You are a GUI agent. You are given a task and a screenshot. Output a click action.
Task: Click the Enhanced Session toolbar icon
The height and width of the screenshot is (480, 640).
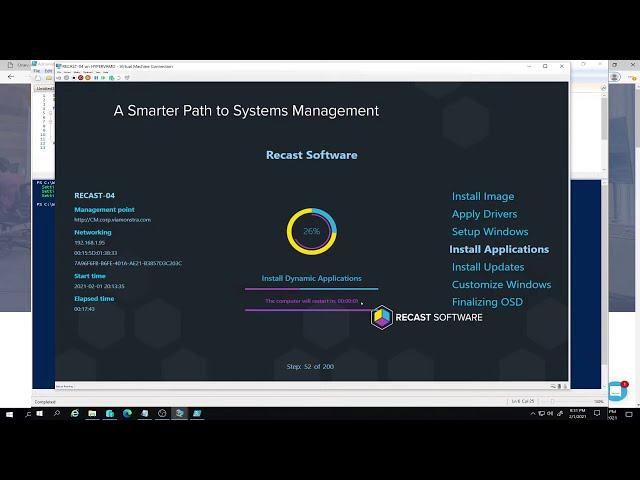(127, 77)
